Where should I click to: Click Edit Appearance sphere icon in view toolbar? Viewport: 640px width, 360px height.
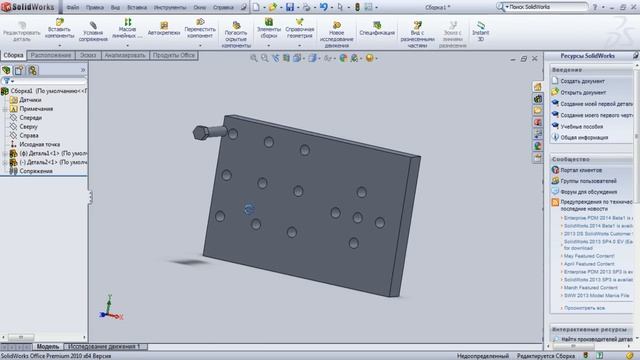[343, 58]
